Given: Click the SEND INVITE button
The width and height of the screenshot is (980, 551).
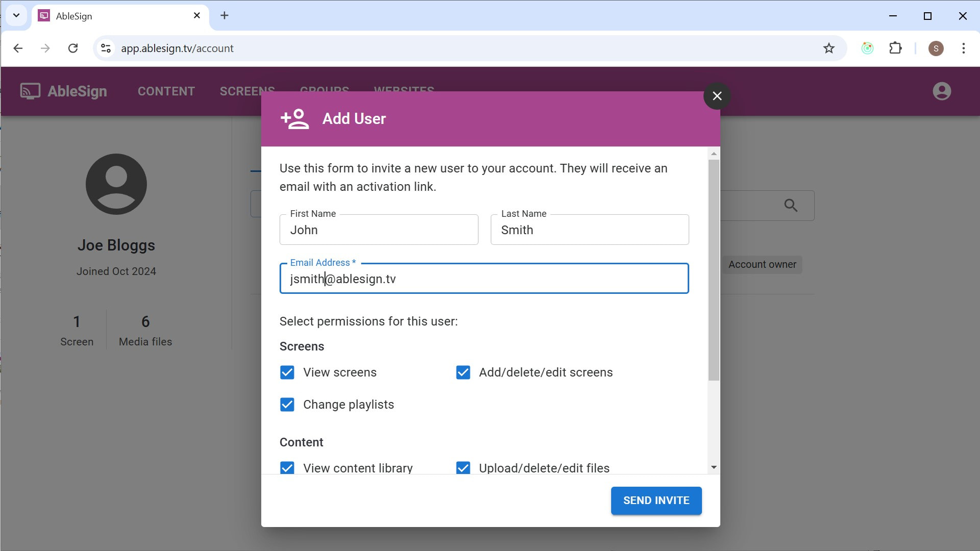Looking at the screenshot, I should pos(656,500).
